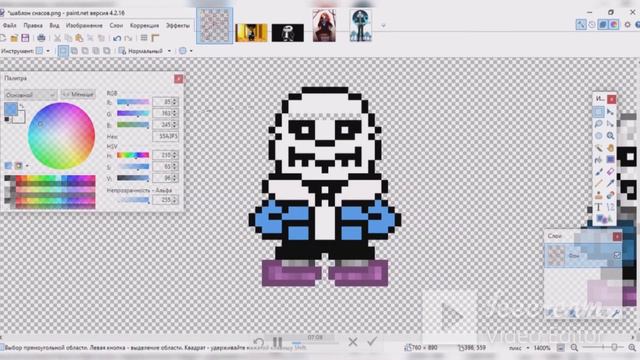Viewport: 640px width, 360px height.
Task: Toggle the Tools window button
Action: tap(581, 24)
